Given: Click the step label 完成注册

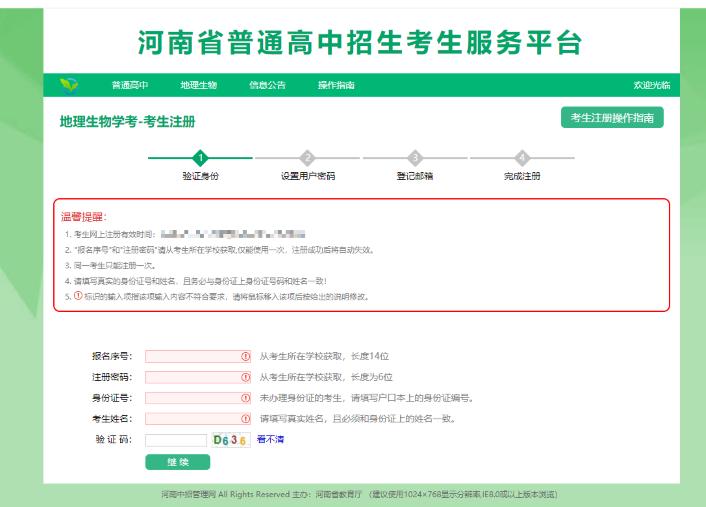Looking at the screenshot, I should click(522, 176).
